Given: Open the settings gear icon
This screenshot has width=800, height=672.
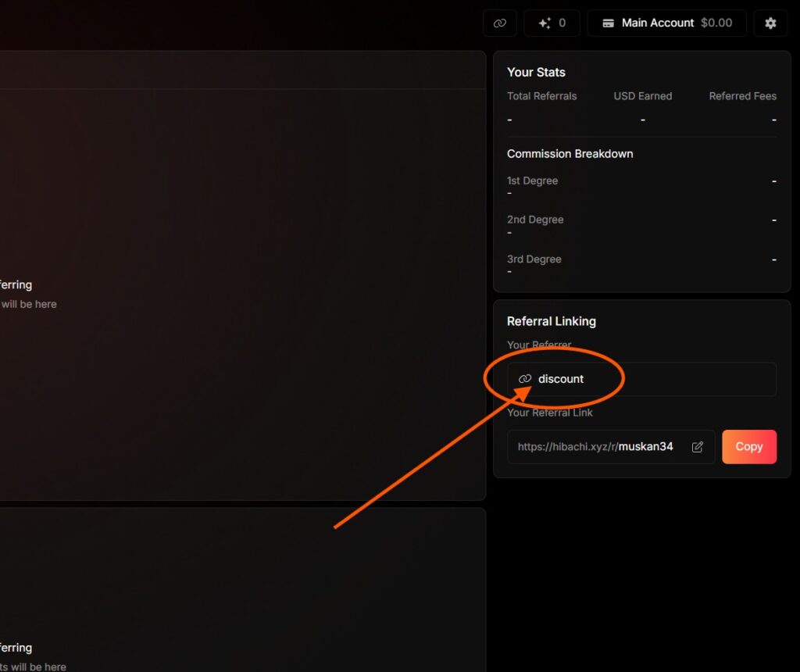Looking at the screenshot, I should [x=770, y=23].
